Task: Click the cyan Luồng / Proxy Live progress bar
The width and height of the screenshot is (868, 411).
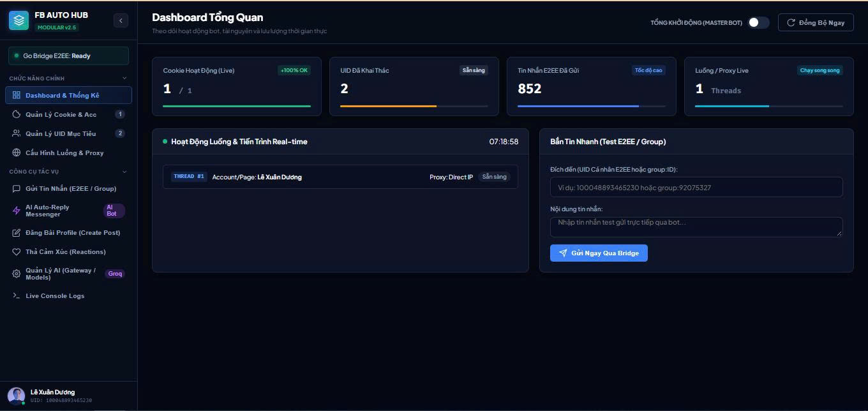Action: point(731,106)
